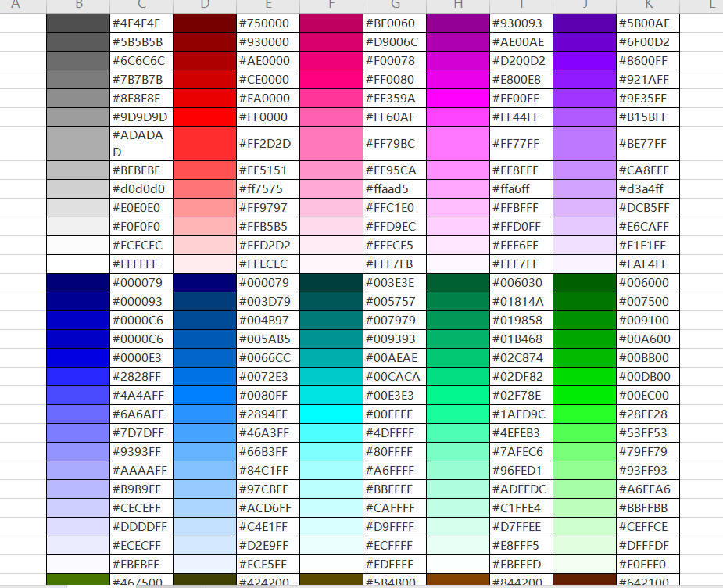Select the cell with #6A6AFF
The image size is (723, 588).
pos(141,414)
